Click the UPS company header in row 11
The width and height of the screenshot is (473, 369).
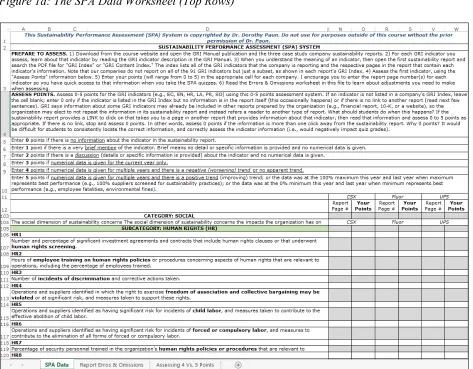point(444,197)
